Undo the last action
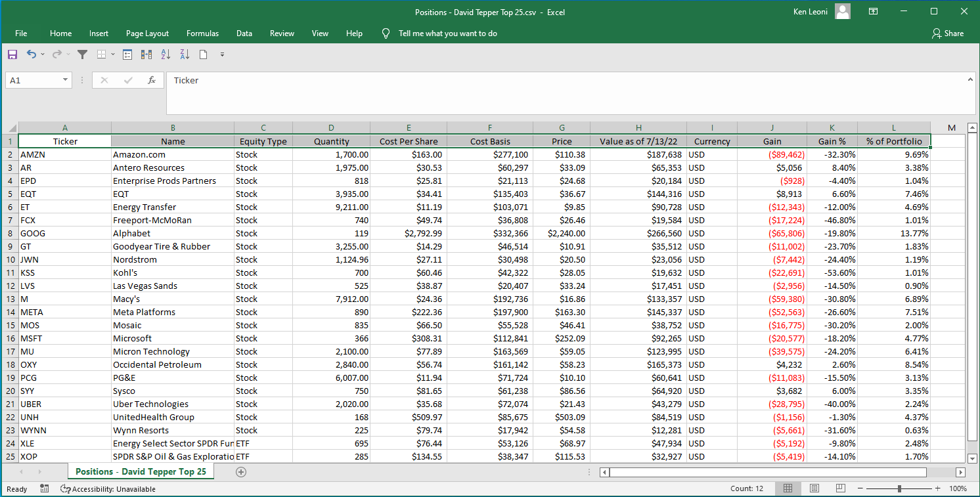 (x=31, y=54)
